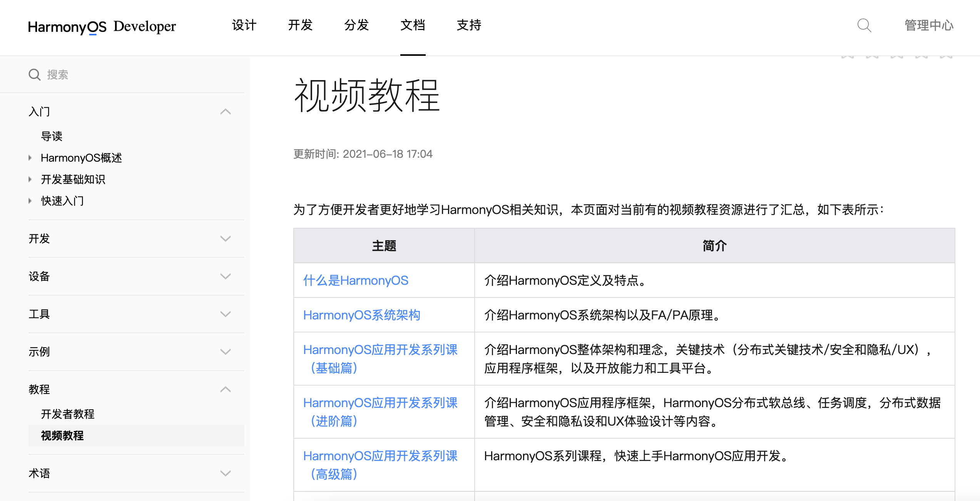
Task: Click the 开发基础知识 sidebar label
Action: click(73, 179)
